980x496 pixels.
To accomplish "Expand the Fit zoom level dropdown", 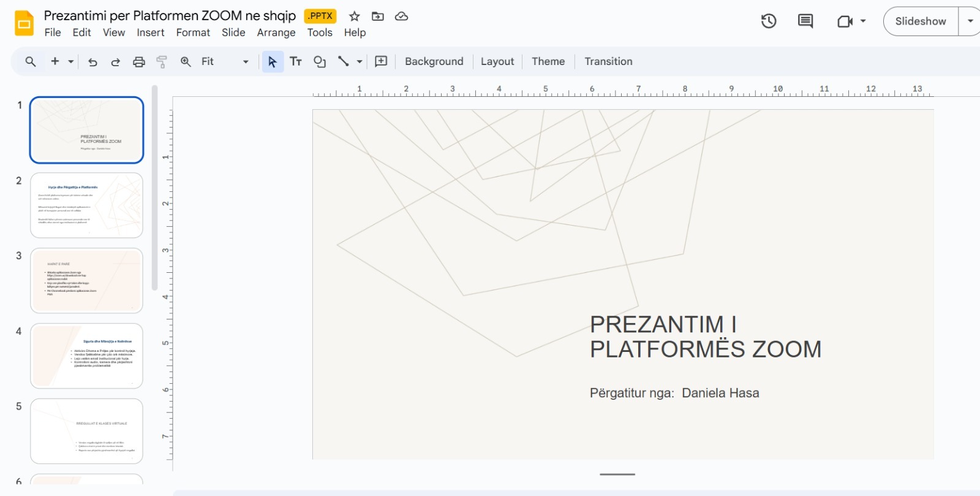I will tap(246, 62).
